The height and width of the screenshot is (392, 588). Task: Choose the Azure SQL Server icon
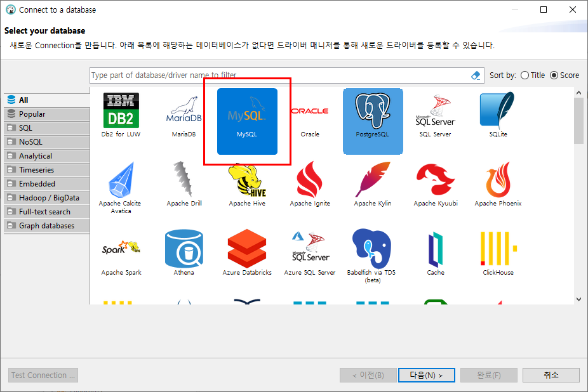point(311,247)
